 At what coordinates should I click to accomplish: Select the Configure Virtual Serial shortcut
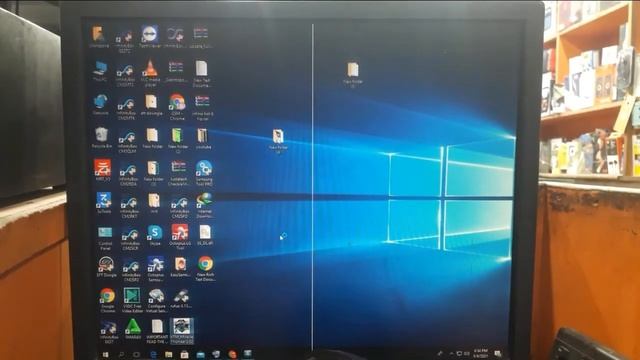point(156,301)
